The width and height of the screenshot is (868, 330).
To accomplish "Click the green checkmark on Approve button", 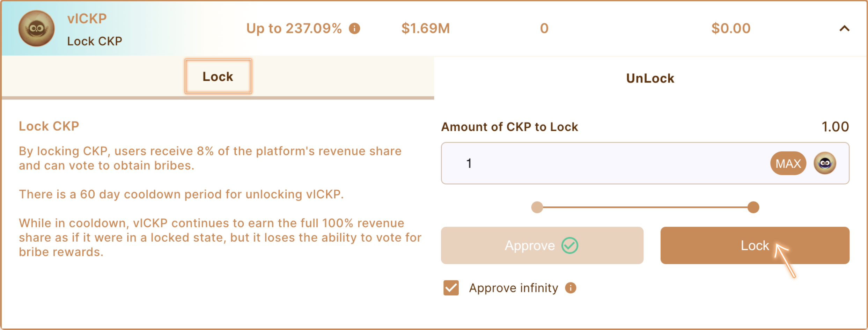I will (x=569, y=245).
